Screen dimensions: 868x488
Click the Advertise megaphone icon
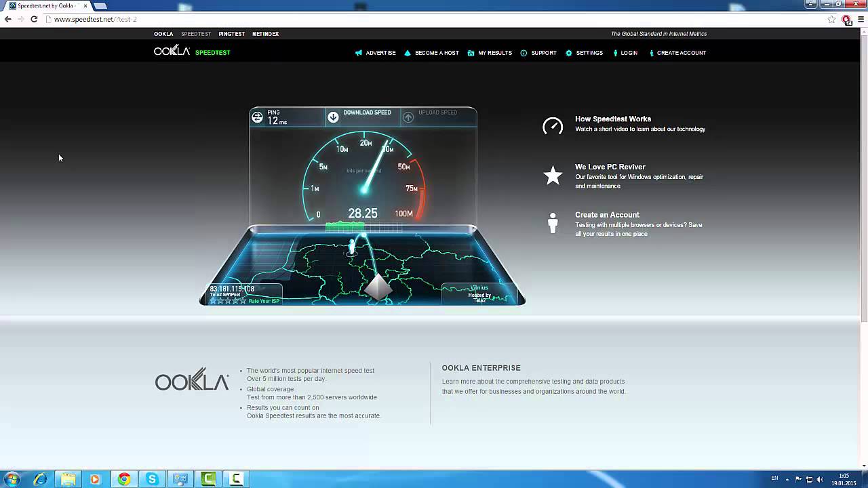point(359,53)
